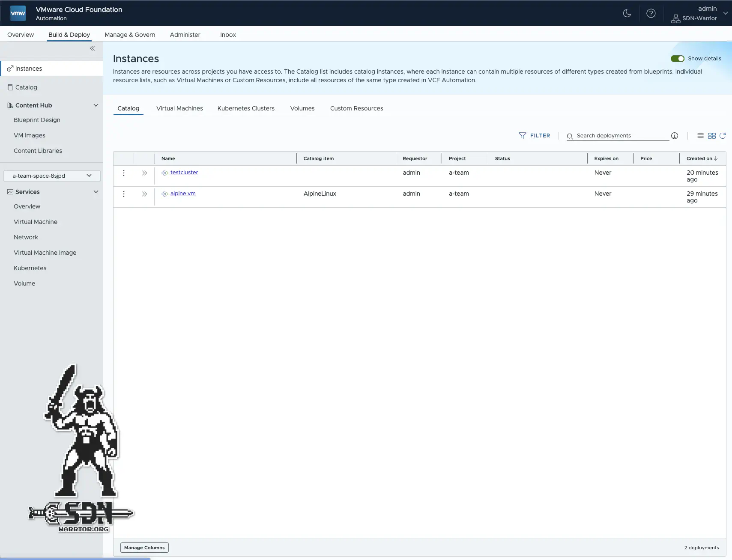Toggle off Show details

(x=678, y=58)
